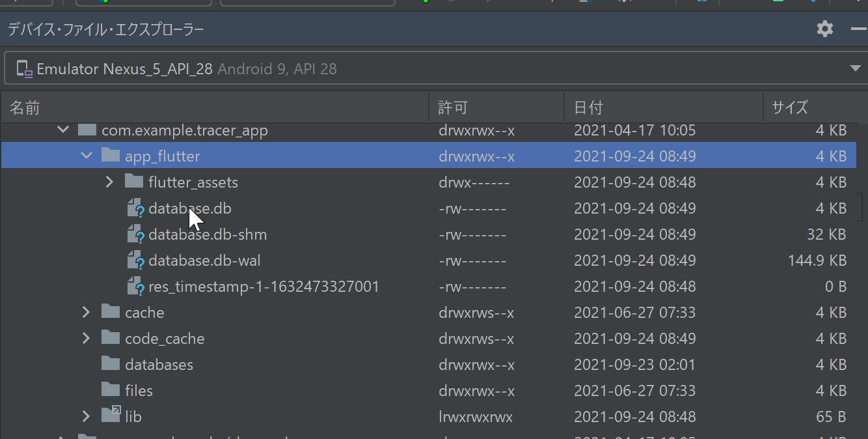Click the 許可 column header
Viewport: 868px width, 439px height.
click(453, 107)
